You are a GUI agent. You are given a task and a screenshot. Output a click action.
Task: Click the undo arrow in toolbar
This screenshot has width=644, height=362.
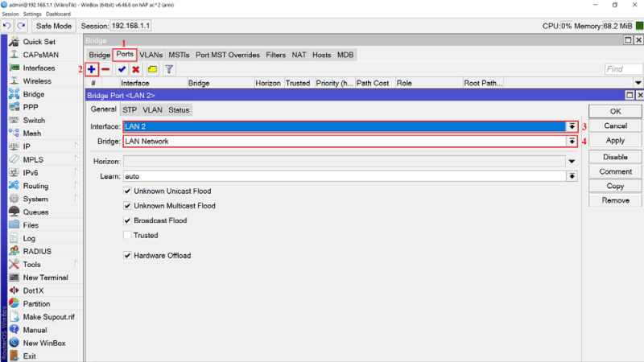tap(7, 26)
